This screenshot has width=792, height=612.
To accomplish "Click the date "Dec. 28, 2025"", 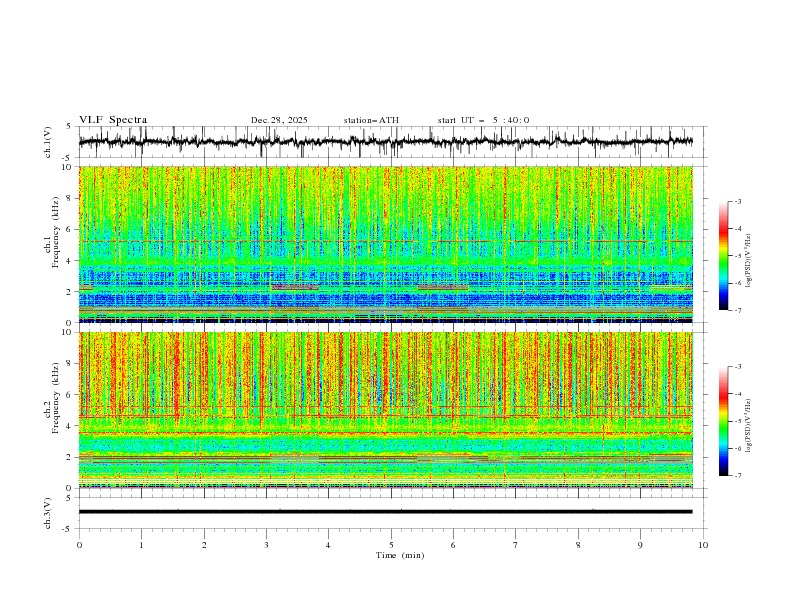I will (279, 120).
